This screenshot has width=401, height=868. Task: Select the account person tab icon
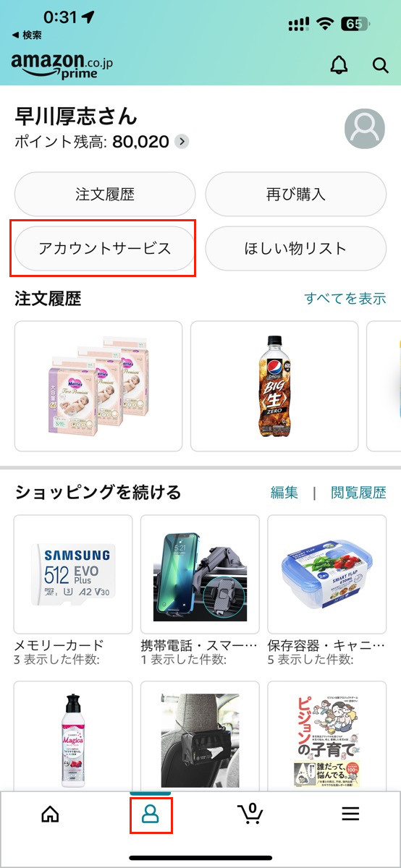pyautogui.click(x=151, y=814)
